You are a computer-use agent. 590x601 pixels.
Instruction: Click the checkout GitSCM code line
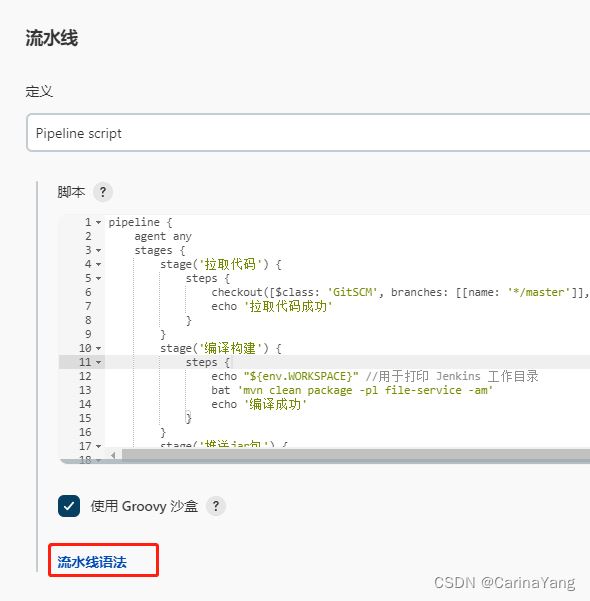[400, 292]
